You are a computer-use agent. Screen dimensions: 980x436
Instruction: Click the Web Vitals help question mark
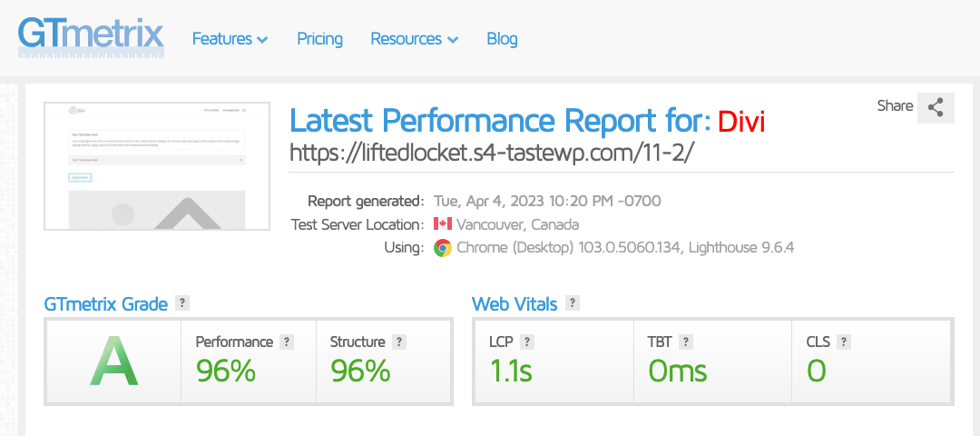point(573,303)
